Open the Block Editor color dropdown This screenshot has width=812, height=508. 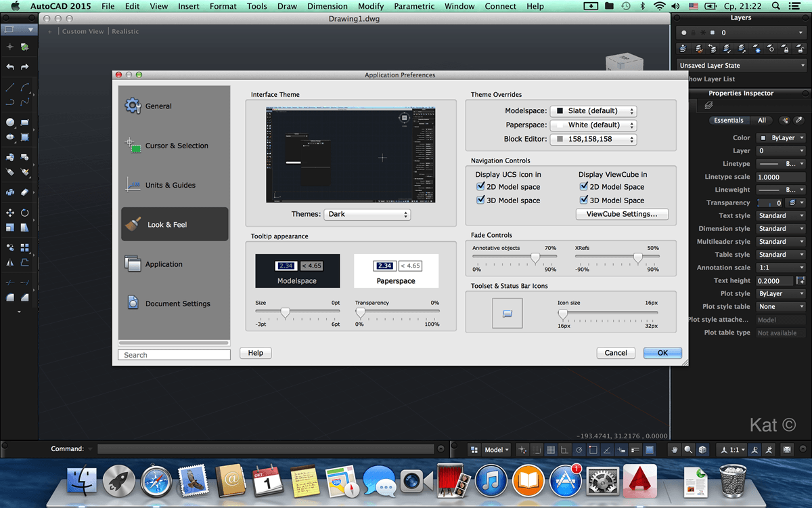[x=593, y=139]
